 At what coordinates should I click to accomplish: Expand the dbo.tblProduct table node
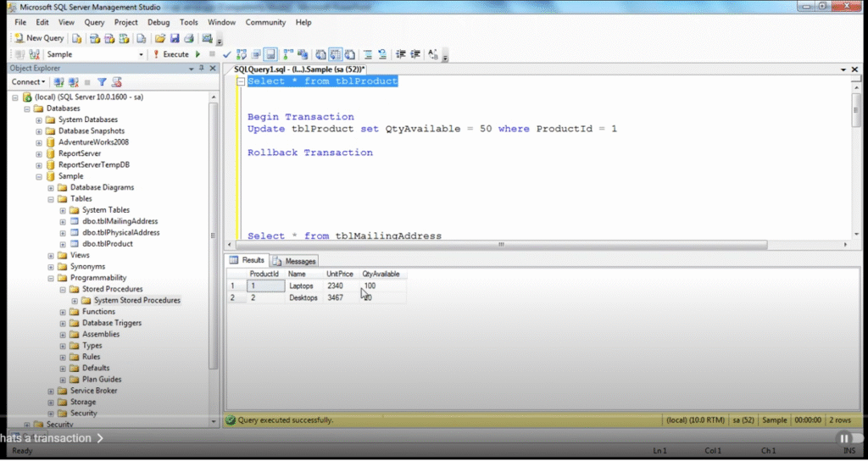63,244
